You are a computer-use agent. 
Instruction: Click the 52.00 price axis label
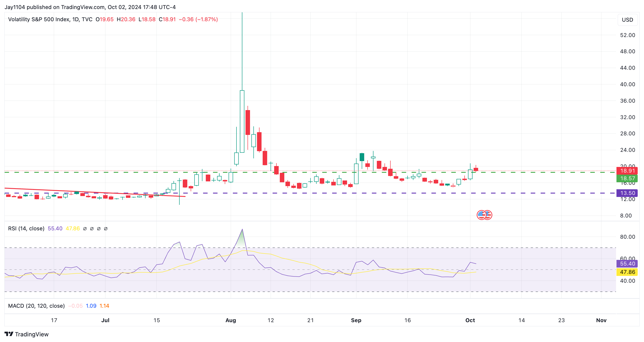tap(628, 35)
